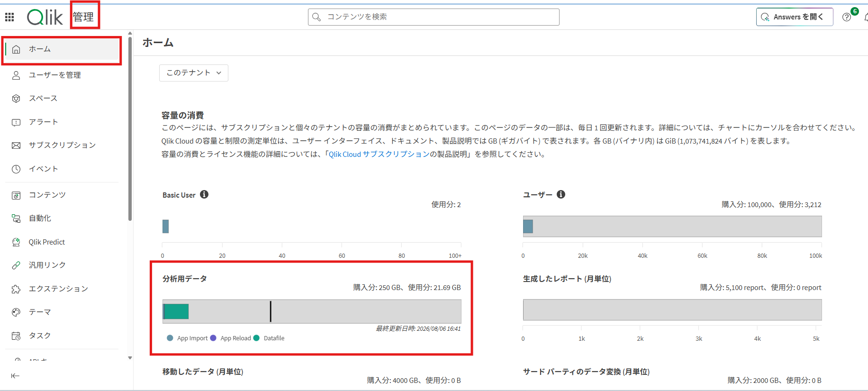This screenshot has height=391, width=868.
Task: Click the イベント clock icon
Action: tap(16, 169)
